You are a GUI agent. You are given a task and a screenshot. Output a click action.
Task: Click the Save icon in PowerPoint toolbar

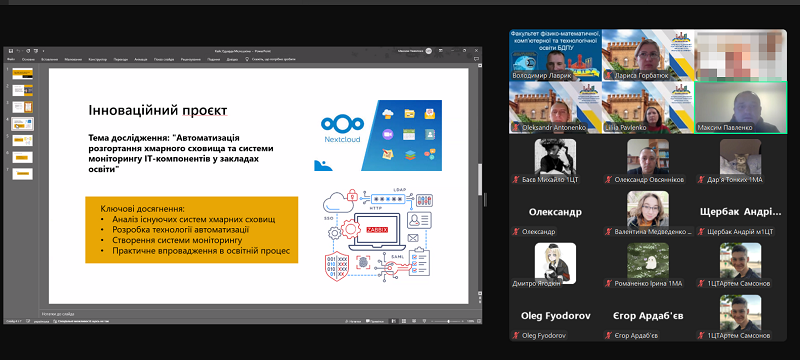coord(11,51)
